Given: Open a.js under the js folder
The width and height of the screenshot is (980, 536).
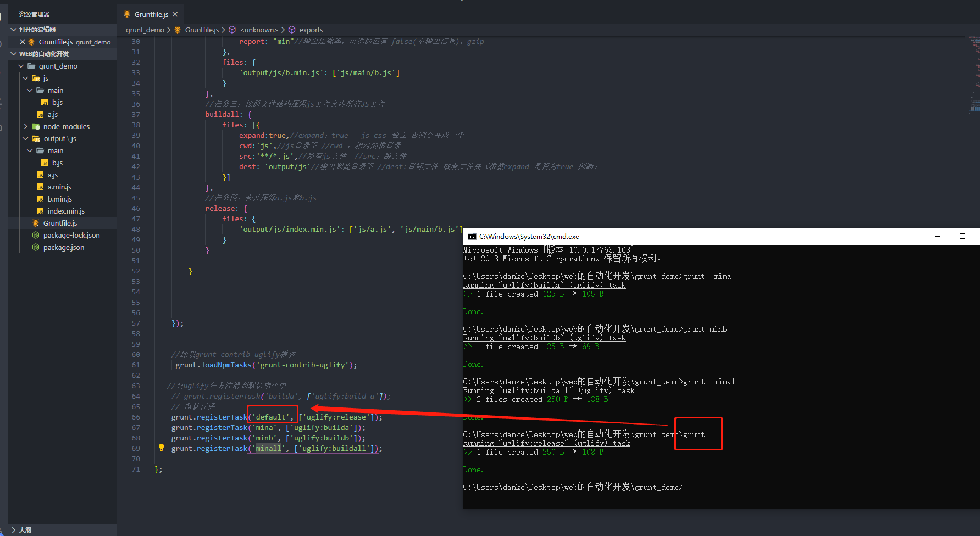Looking at the screenshot, I should click(53, 114).
